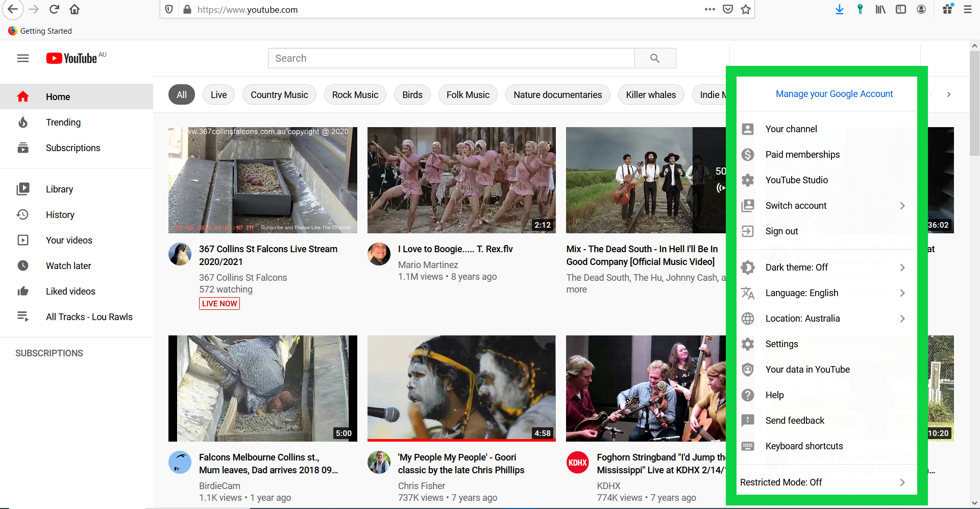Image resolution: width=980 pixels, height=509 pixels.
Task: Click Manage your Google Account link
Action: tap(834, 94)
